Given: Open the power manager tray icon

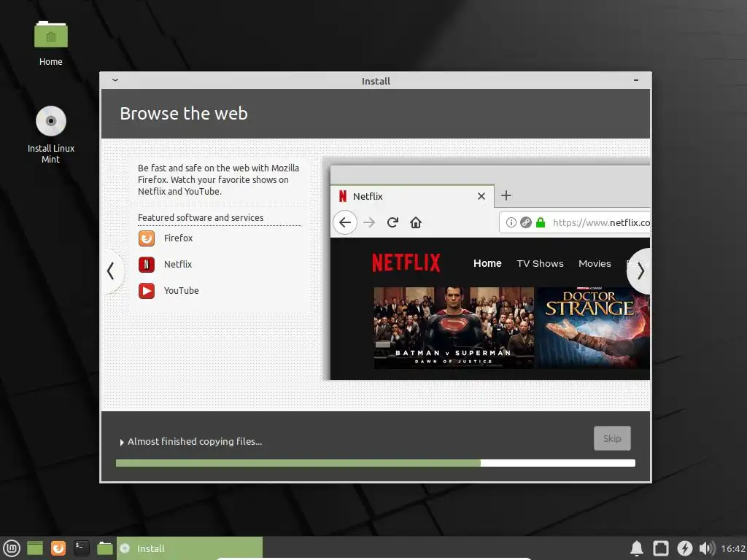Looking at the screenshot, I should 684,548.
